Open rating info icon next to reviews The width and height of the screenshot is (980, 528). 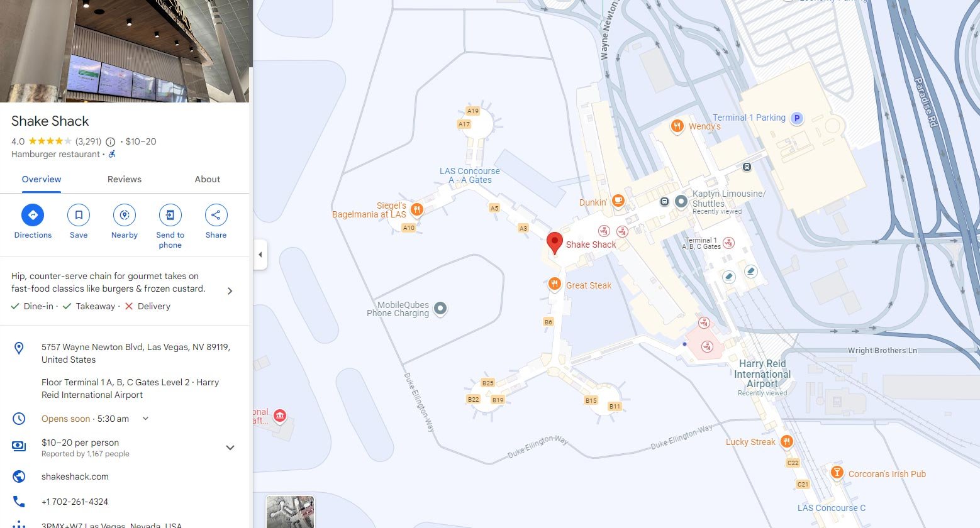pos(111,142)
